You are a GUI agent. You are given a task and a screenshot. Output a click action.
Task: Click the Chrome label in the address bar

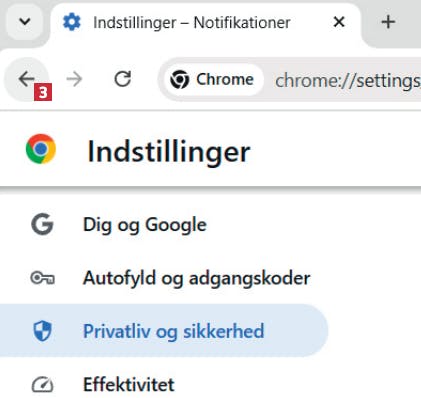click(225, 79)
